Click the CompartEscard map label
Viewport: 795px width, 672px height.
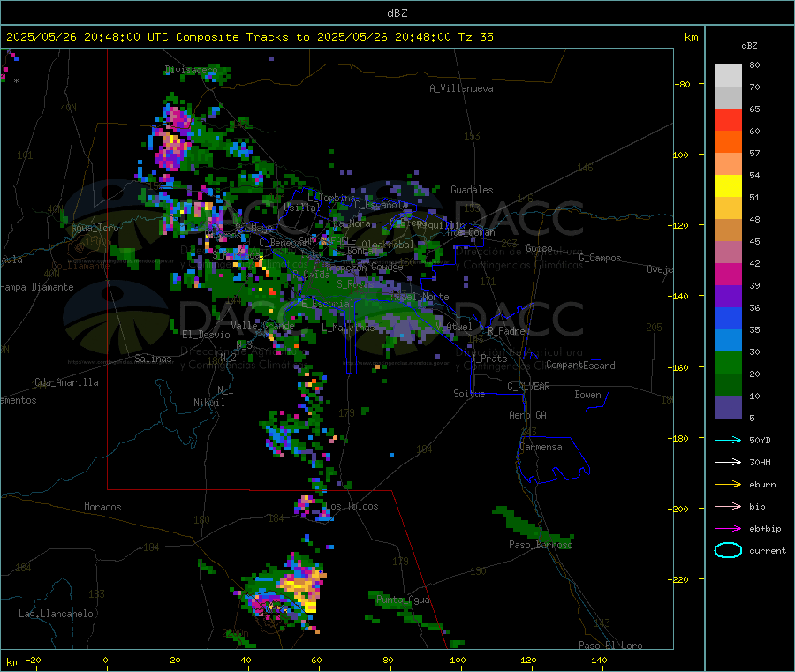tap(580, 366)
